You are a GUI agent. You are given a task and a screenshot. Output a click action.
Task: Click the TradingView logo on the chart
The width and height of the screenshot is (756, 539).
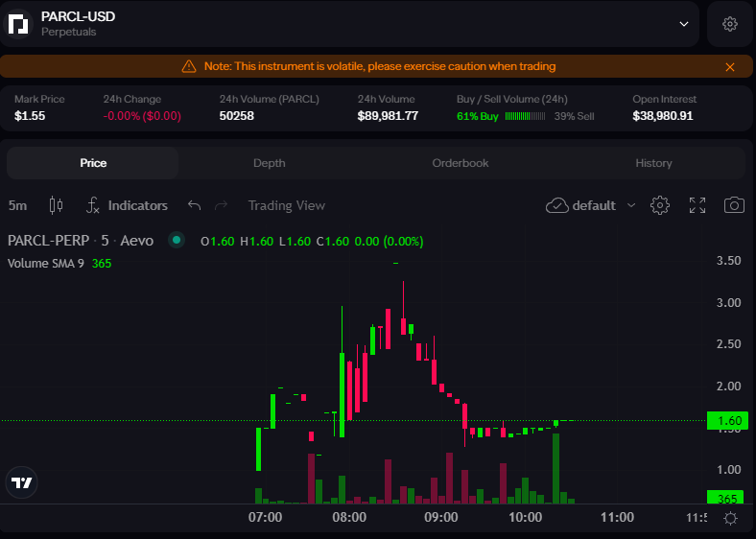coord(21,482)
